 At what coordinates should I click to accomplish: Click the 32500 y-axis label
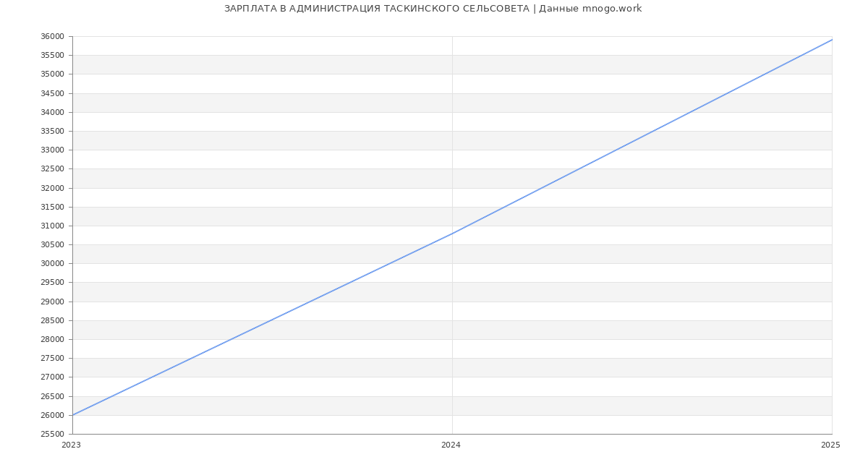pyautogui.click(x=51, y=169)
